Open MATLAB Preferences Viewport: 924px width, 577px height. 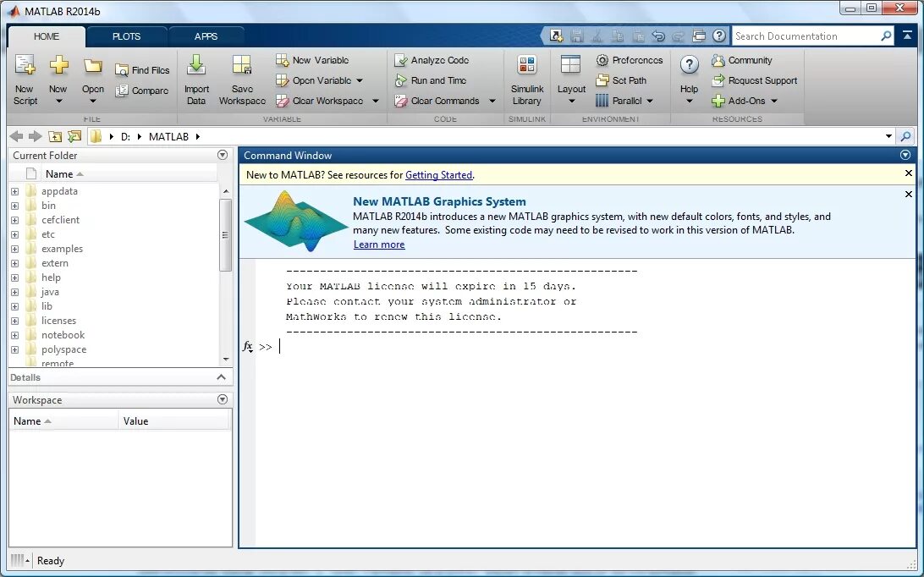[x=630, y=60]
